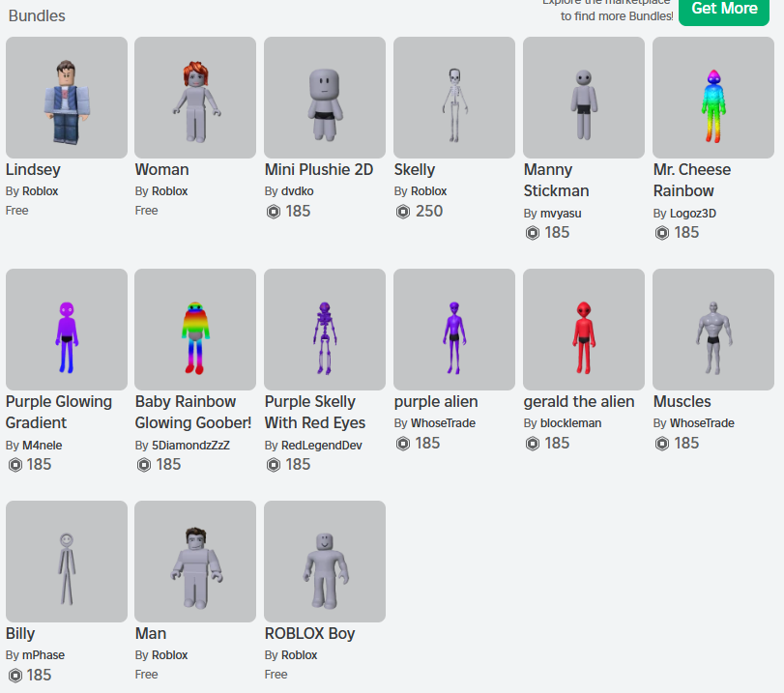Open the Mini Plushie 2D thumbnail
This screenshot has width=784, height=693.
coord(325,98)
